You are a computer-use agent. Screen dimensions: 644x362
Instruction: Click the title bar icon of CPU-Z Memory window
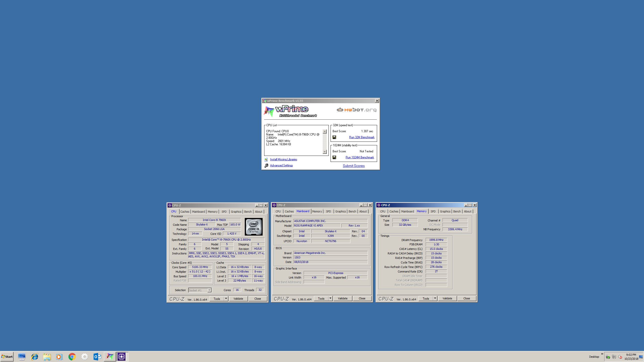[x=379, y=205]
